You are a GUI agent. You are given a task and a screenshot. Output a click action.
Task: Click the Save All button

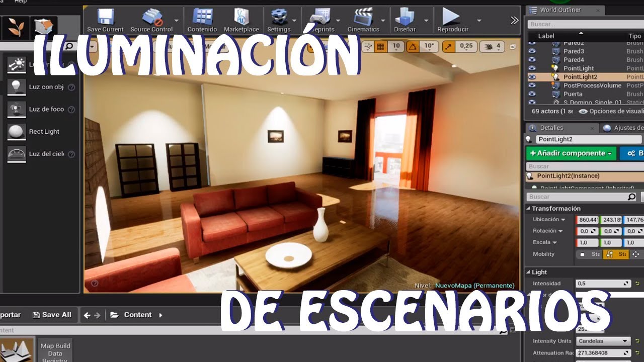tap(52, 315)
